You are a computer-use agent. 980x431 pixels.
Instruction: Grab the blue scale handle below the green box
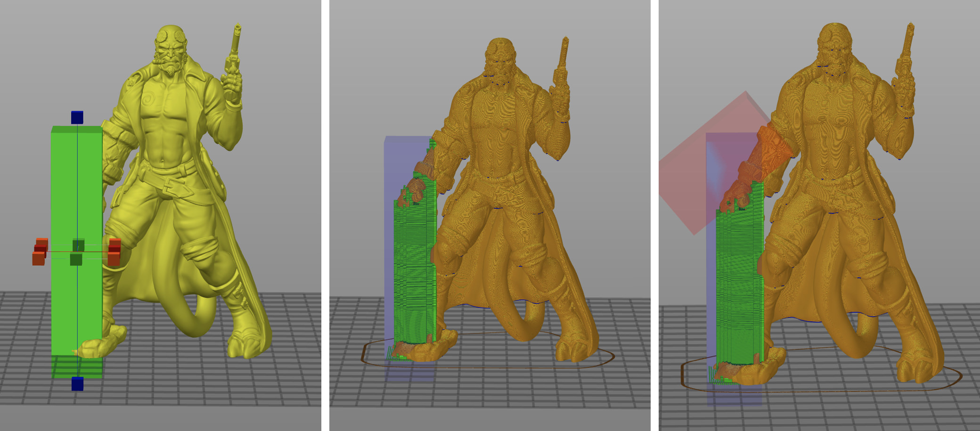(x=77, y=383)
